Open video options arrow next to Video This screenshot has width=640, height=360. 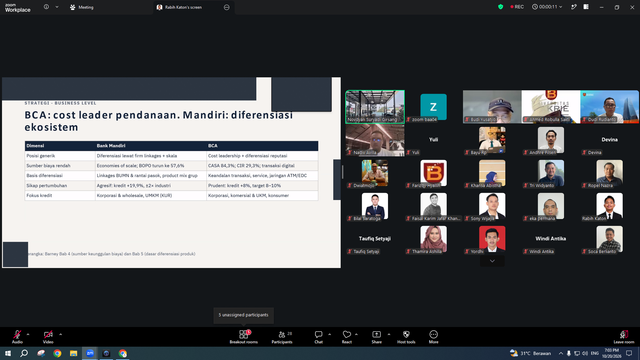tap(60, 335)
